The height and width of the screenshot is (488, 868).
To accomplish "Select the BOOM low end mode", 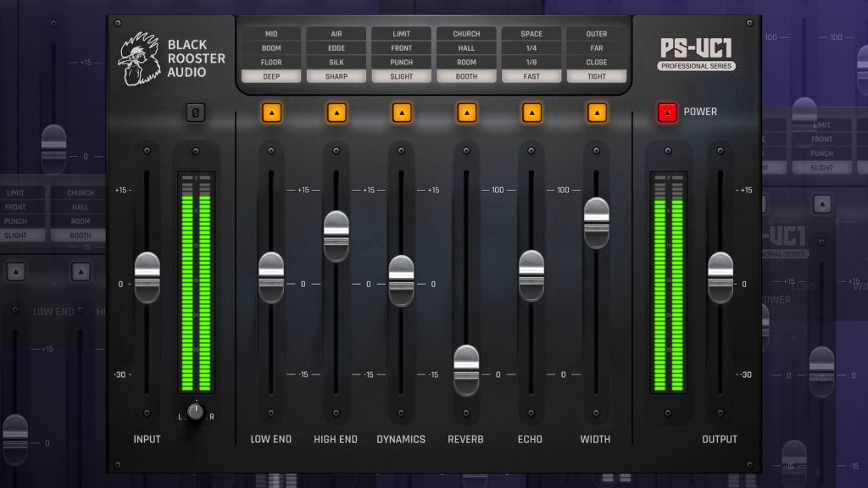I will (271, 48).
